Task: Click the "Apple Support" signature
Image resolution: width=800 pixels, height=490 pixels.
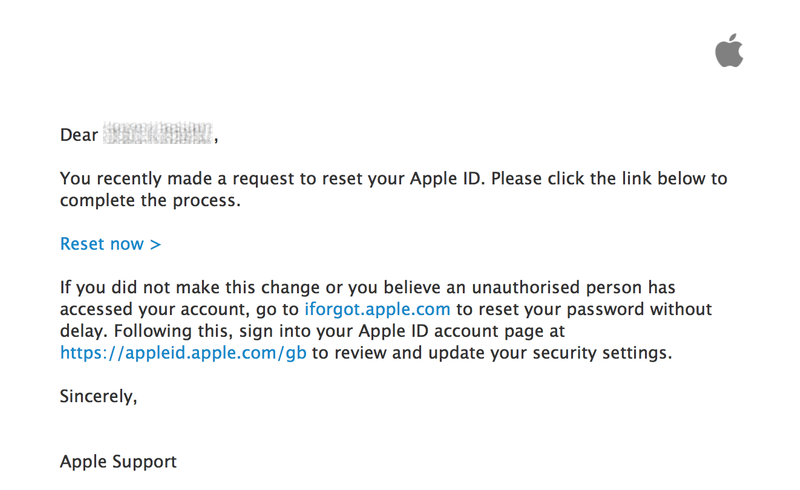Action: [118, 462]
